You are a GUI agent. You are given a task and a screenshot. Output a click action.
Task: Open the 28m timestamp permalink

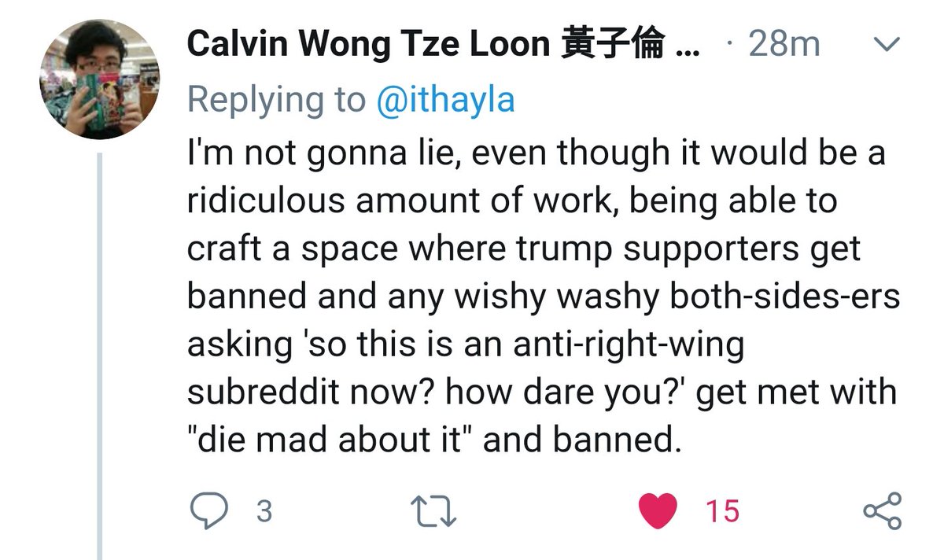point(784,45)
